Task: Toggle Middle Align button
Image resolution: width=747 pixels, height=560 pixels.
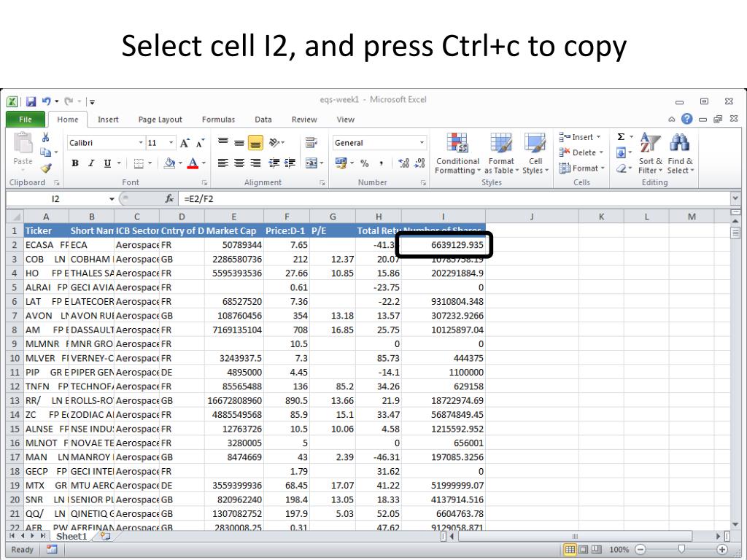Action: pyautogui.click(x=239, y=142)
